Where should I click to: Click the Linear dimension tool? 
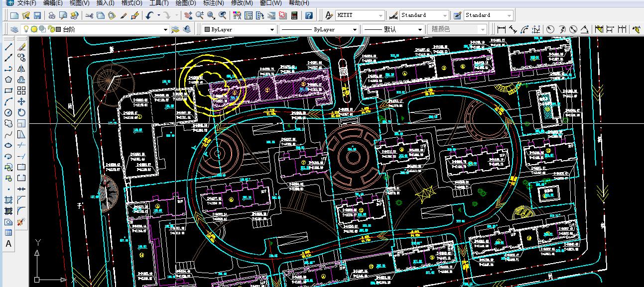pos(502,29)
